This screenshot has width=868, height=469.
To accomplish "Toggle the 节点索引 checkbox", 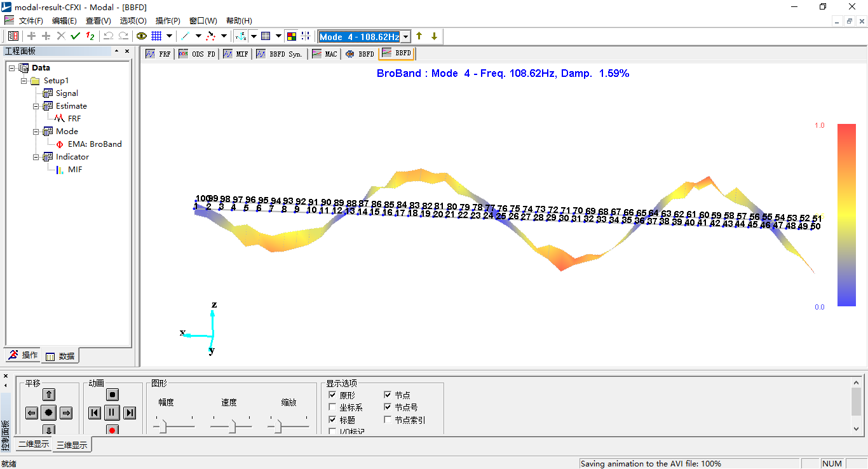I will point(388,420).
